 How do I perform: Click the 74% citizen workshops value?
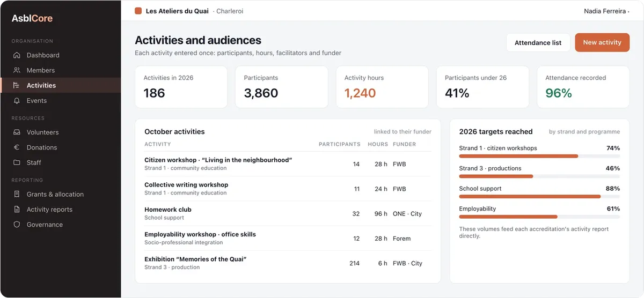tap(613, 148)
